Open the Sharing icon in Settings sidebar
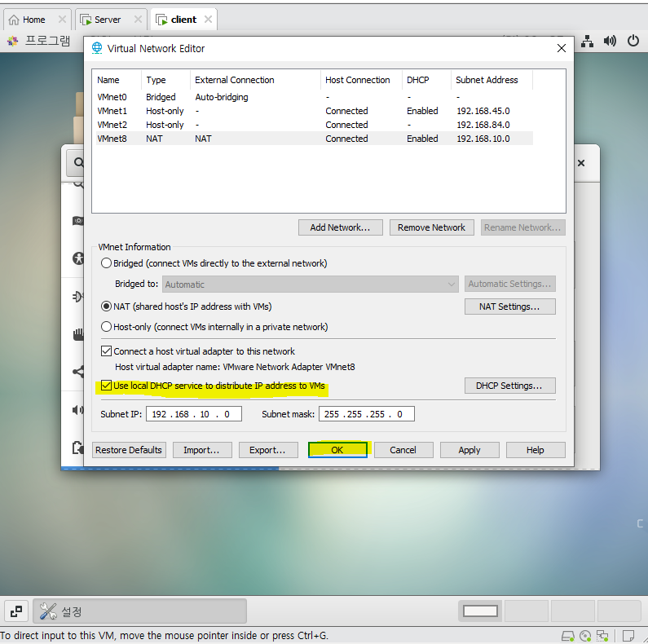The image size is (648, 644). click(78, 372)
